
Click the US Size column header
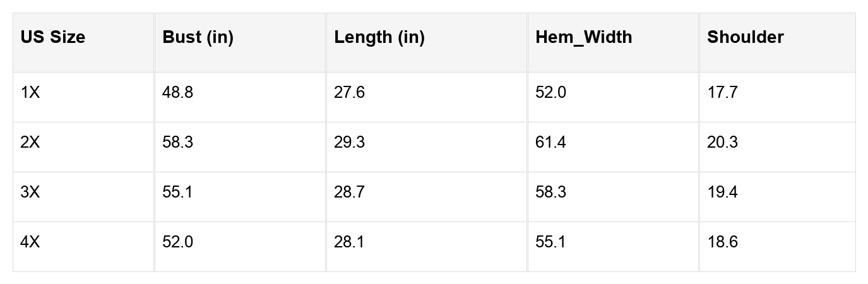click(53, 37)
